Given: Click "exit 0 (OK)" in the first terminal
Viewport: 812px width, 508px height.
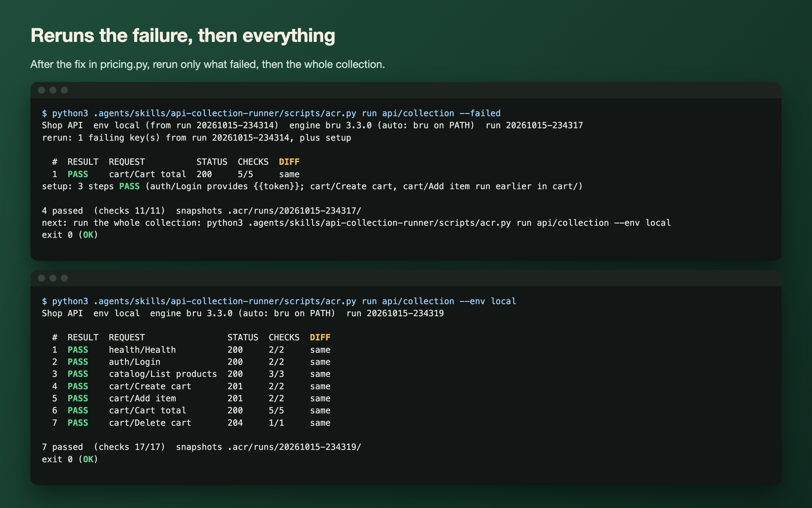Looking at the screenshot, I should (70, 235).
